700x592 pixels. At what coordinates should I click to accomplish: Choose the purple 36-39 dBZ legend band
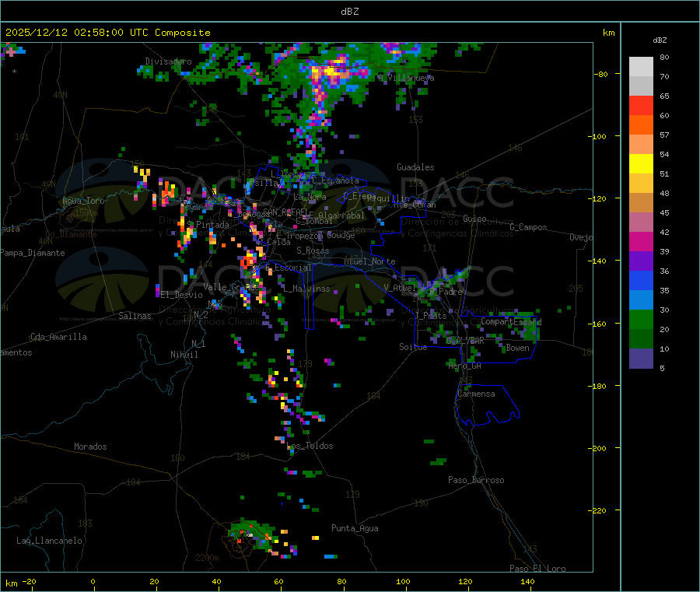click(641, 261)
